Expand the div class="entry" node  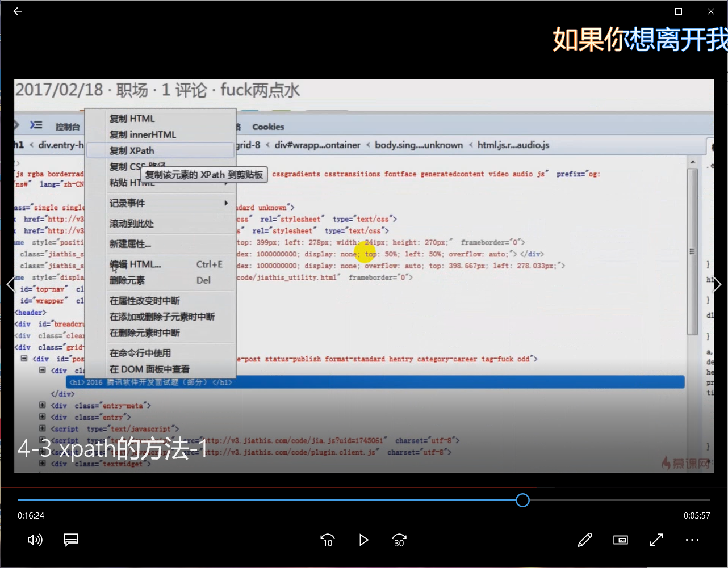[x=42, y=417]
